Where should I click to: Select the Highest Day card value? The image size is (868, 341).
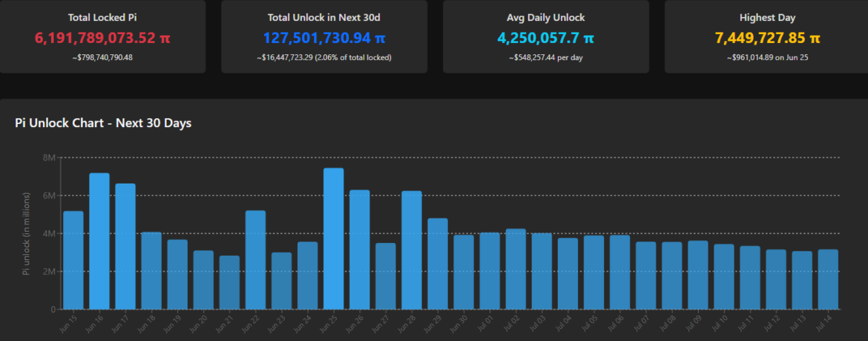pyautogui.click(x=767, y=38)
